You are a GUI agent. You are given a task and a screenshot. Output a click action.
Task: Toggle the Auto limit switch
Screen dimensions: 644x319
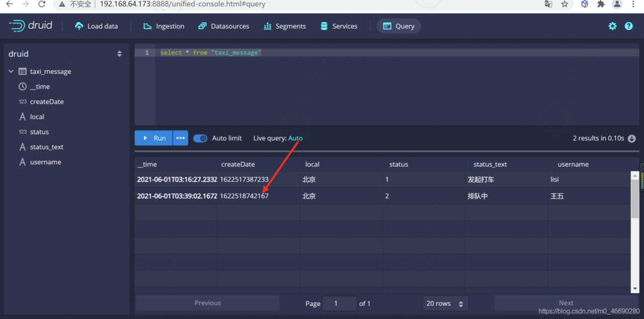(x=200, y=138)
